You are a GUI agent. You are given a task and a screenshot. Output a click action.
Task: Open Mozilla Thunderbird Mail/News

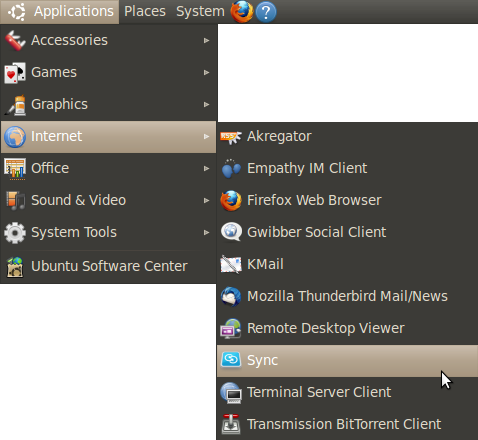[347, 296]
